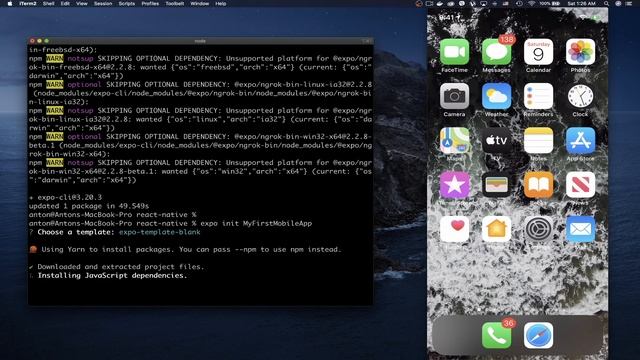Tap Safari in the phone dock
This screenshot has width=640, height=360.
(538, 335)
